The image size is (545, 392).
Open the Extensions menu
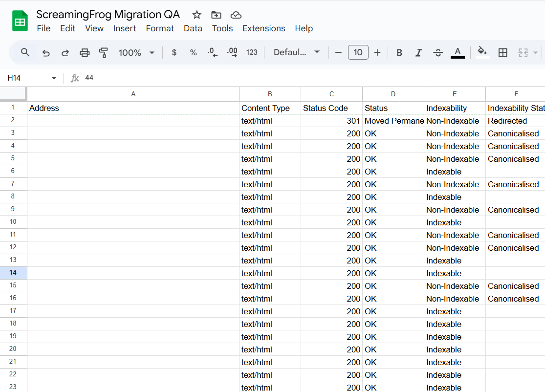coord(264,28)
